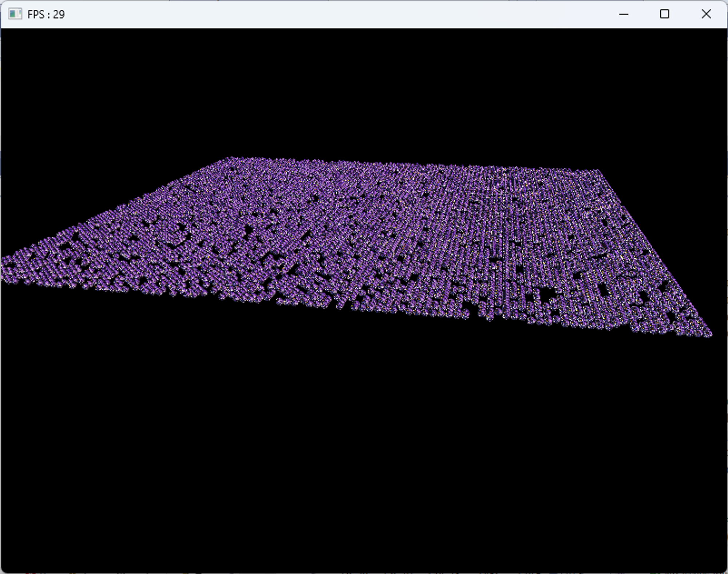
Task: Click the black area below the grid
Action: coord(364,437)
